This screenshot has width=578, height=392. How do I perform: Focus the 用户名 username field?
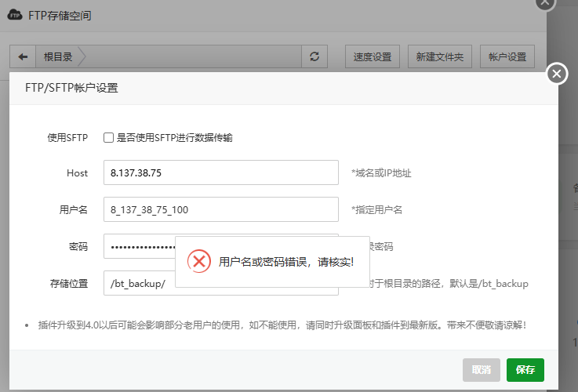pos(221,209)
